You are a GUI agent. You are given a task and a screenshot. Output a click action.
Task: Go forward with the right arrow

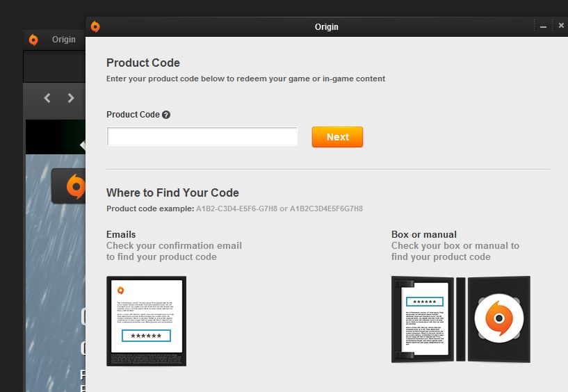click(x=71, y=98)
